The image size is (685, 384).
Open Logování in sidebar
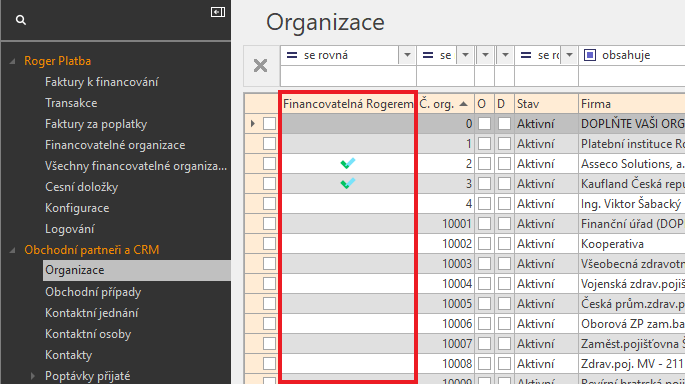pos(69,229)
